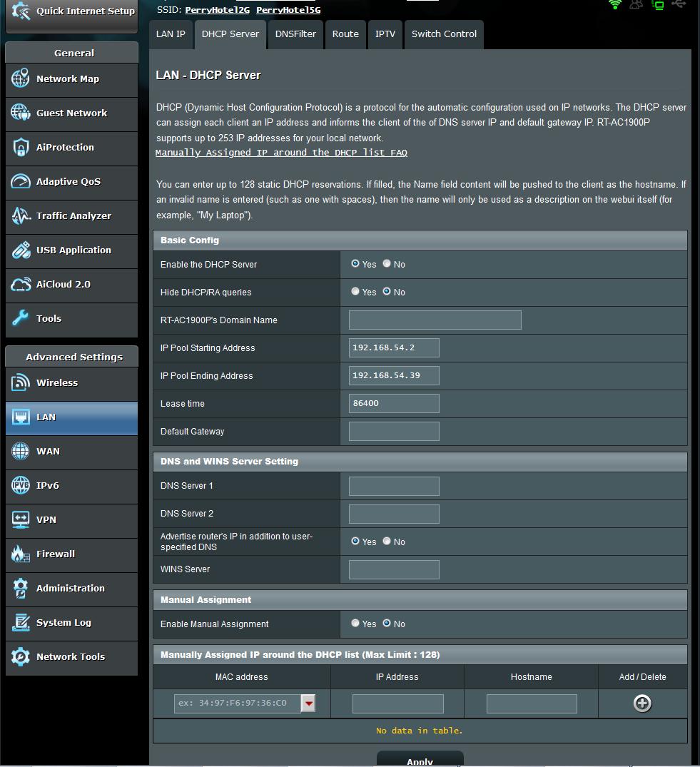Click the IP Pool Starting Address field
This screenshot has width=700, height=767.
(394, 347)
